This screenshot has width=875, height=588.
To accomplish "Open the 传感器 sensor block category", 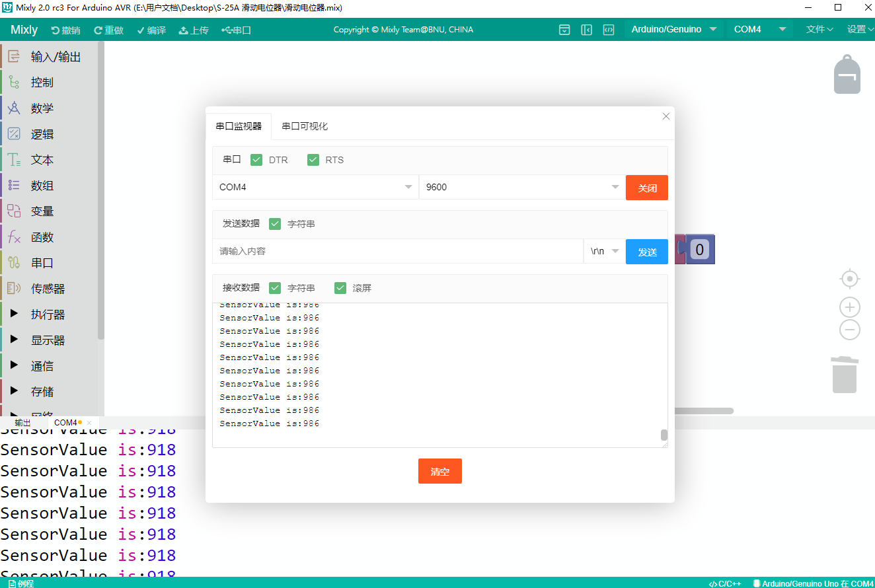I will click(48, 289).
